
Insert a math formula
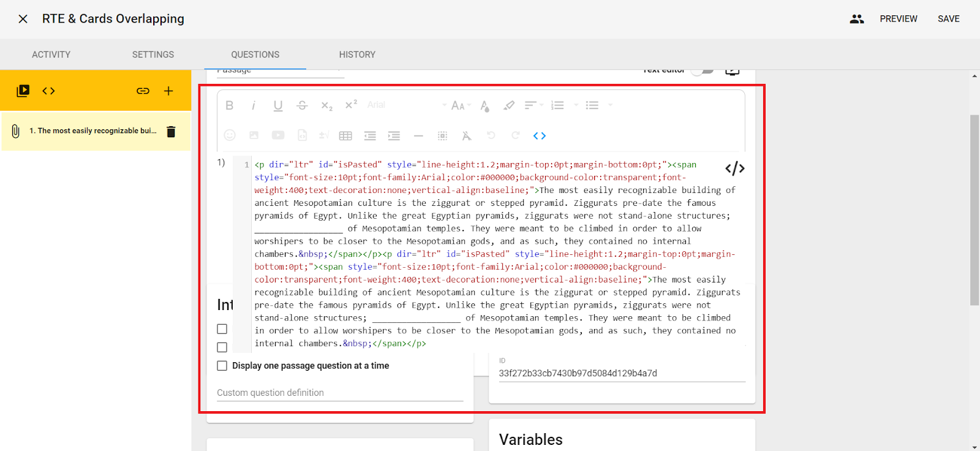[324, 135]
